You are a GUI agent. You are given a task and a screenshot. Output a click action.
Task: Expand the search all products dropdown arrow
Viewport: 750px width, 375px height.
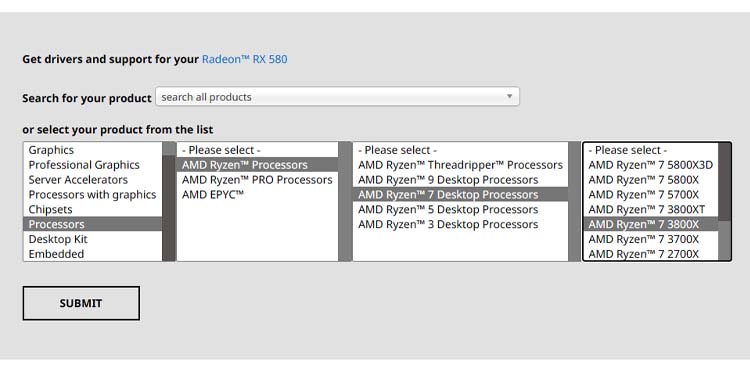tap(509, 97)
